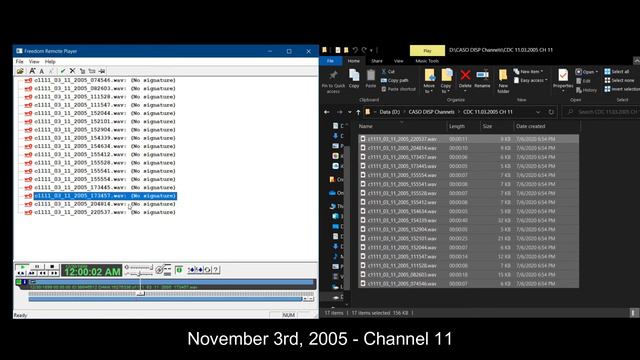Screen dimensions: 640x360
Task: Click the Cut command in Explorer ribbon
Action: tap(388, 71)
